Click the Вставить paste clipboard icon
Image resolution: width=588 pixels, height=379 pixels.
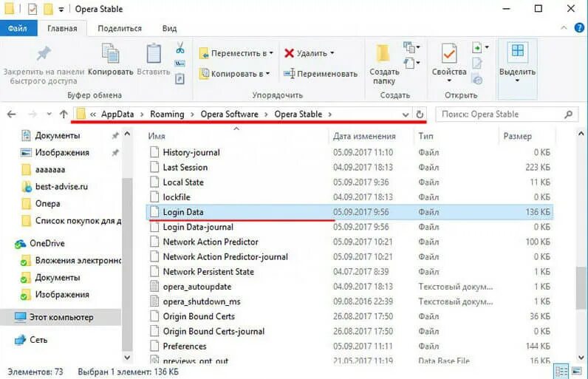click(154, 53)
